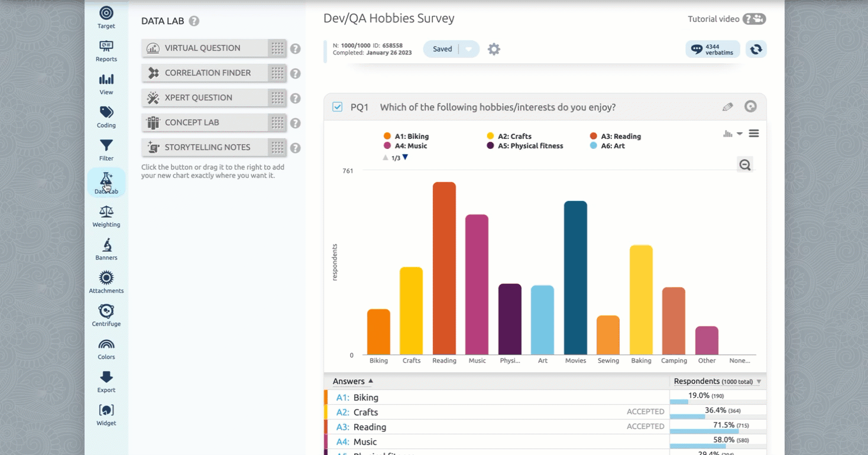Click the Movies bar in chart

click(575, 278)
